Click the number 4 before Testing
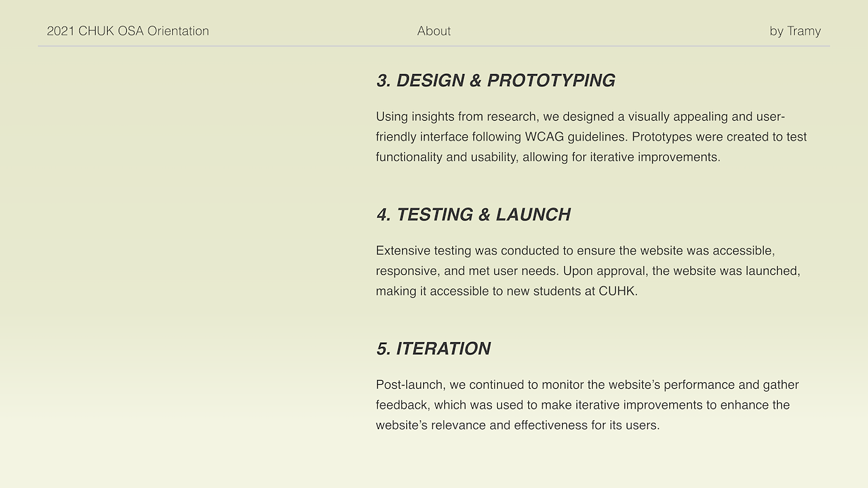The height and width of the screenshot is (488, 868). pos(383,214)
